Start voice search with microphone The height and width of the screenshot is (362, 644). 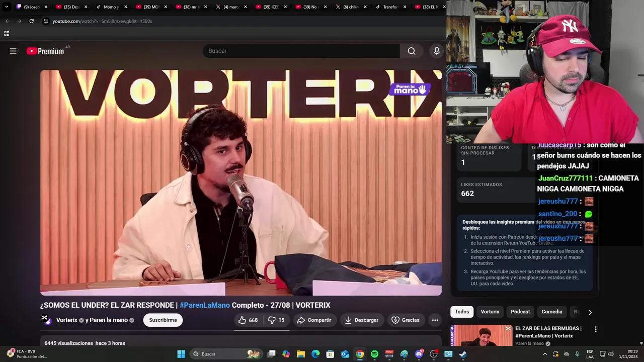437,51
